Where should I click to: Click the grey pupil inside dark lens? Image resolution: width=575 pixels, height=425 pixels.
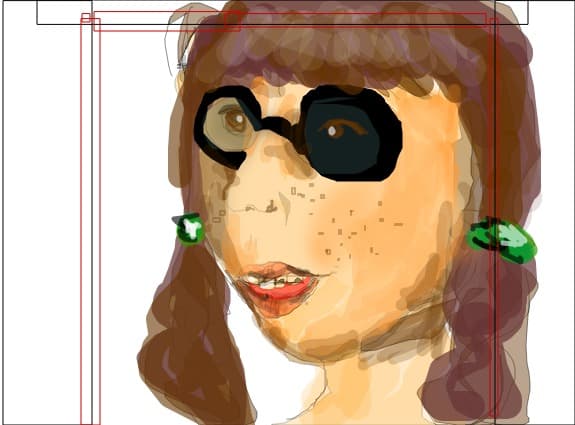point(332,131)
